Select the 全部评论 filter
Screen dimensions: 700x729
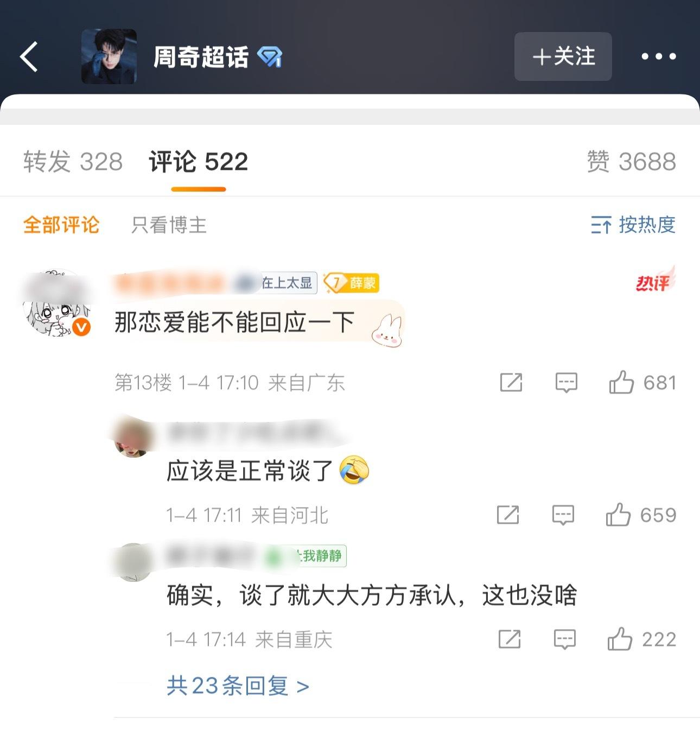61,225
